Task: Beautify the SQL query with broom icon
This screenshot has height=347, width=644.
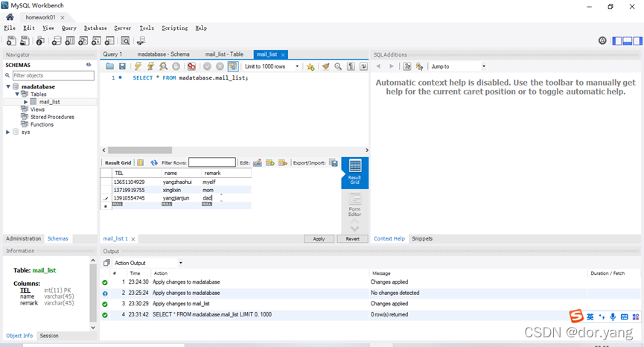Action: [x=325, y=66]
